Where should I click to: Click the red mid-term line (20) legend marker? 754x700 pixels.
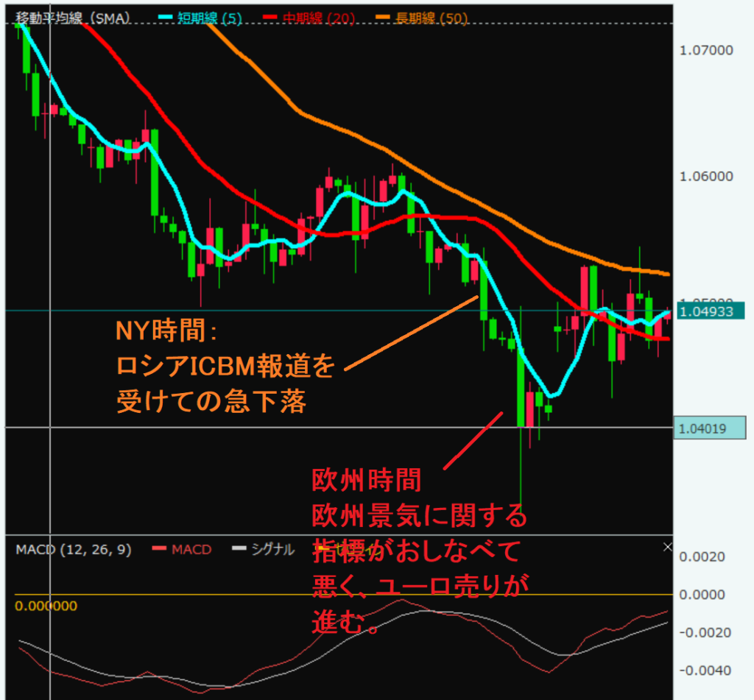pos(278,18)
